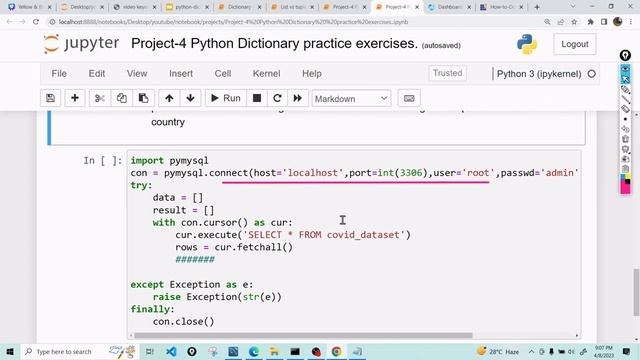
Task: Click the page vertical scrollbar thumb
Action: click(636, 292)
